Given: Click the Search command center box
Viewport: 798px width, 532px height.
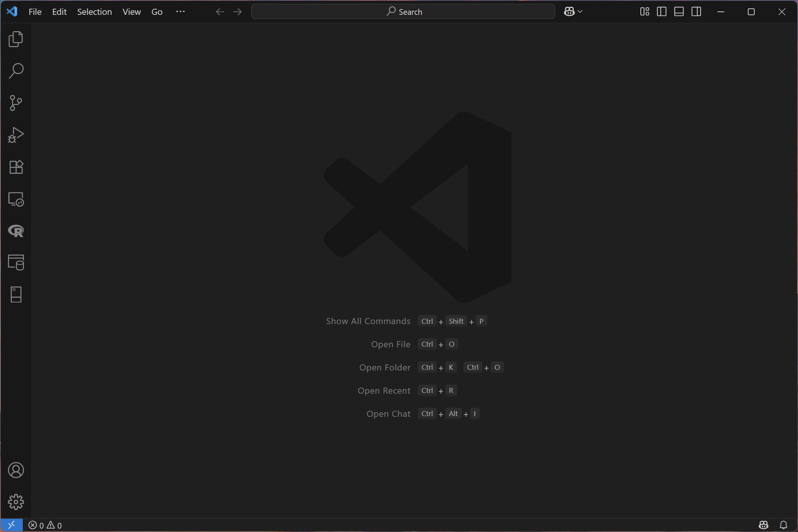Looking at the screenshot, I should [x=403, y=12].
